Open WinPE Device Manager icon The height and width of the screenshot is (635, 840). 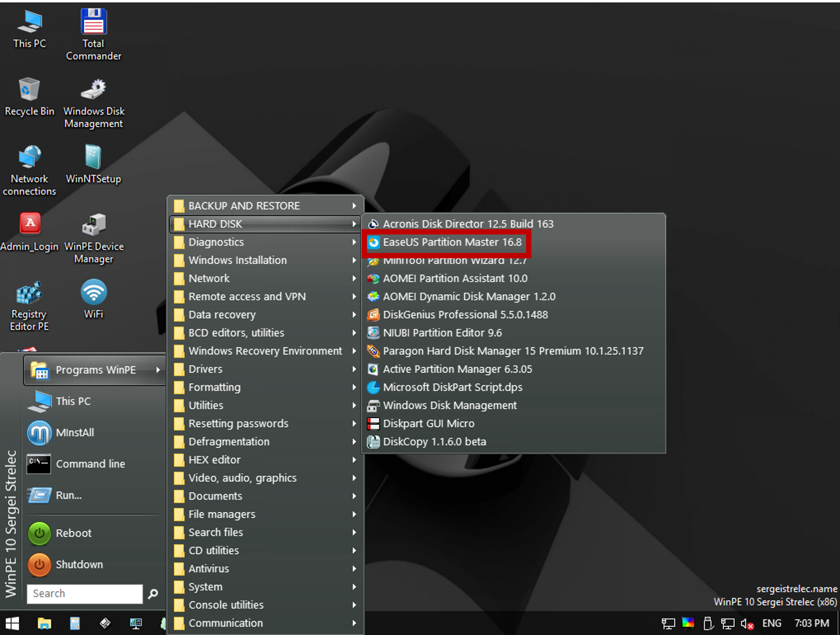tap(93, 225)
